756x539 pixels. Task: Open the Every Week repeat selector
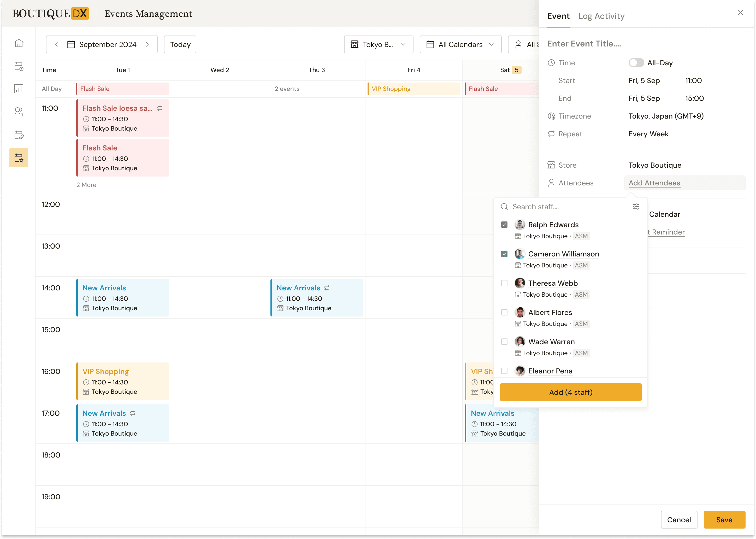(x=648, y=134)
